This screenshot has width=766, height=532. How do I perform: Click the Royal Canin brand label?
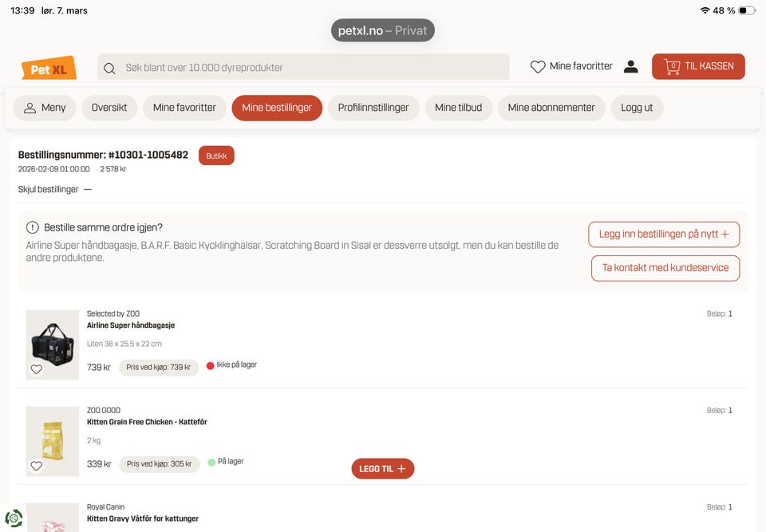click(x=105, y=507)
